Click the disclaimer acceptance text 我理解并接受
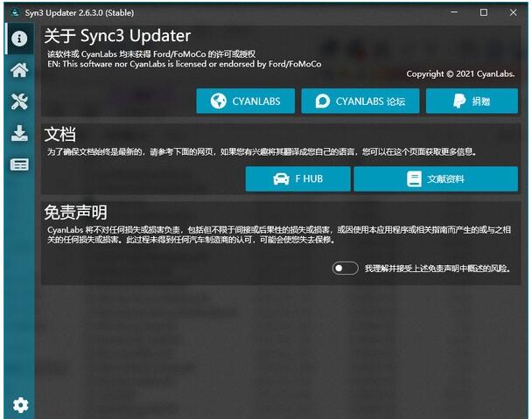 [x=437, y=269]
